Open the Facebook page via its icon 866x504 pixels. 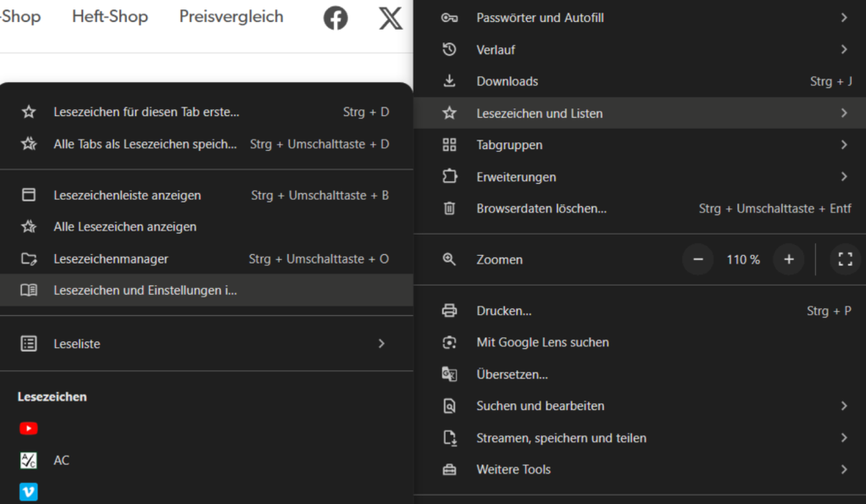336,18
